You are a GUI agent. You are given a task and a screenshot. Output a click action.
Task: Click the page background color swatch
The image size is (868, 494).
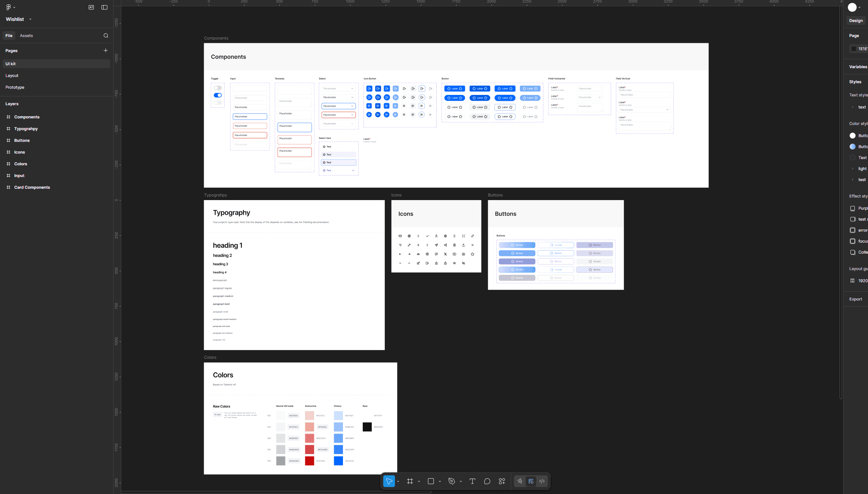click(x=854, y=49)
